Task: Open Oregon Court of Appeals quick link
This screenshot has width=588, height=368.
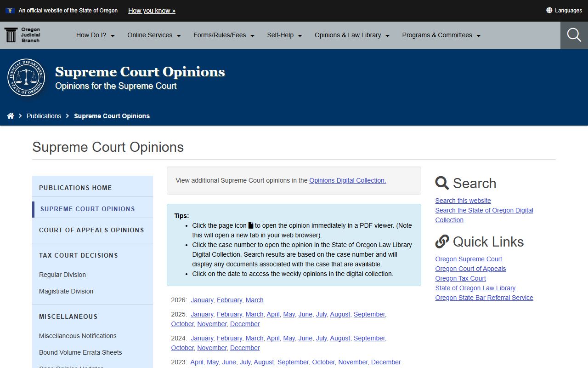Action: [470, 269]
